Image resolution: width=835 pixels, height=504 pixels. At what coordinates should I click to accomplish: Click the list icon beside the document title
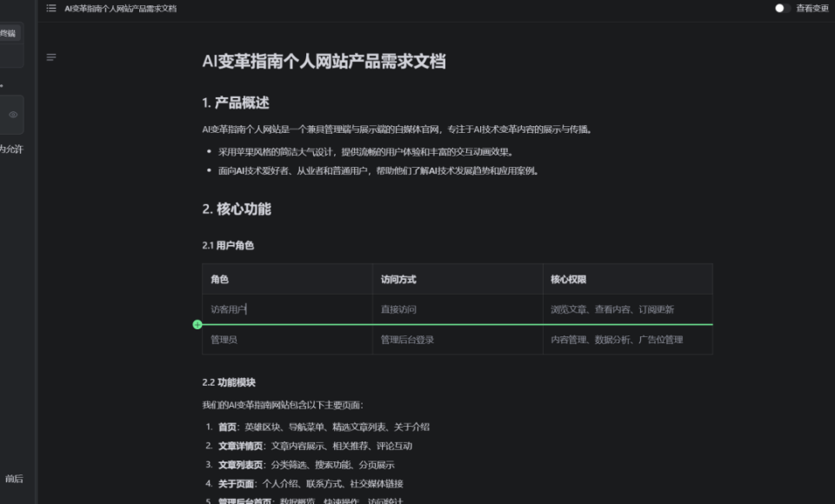point(51,8)
